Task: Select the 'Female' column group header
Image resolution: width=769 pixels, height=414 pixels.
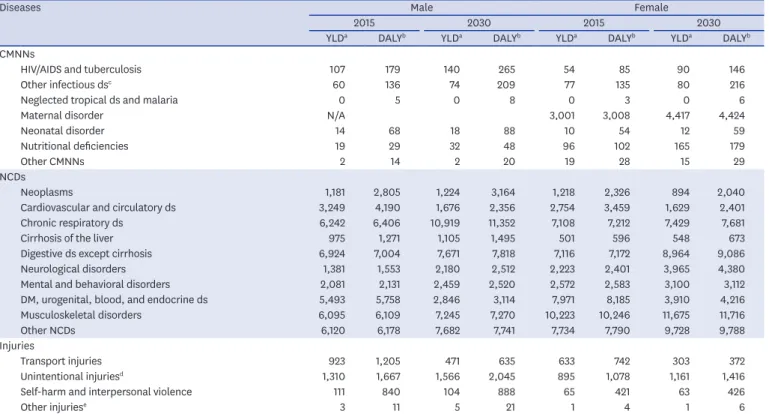Action: click(651, 8)
